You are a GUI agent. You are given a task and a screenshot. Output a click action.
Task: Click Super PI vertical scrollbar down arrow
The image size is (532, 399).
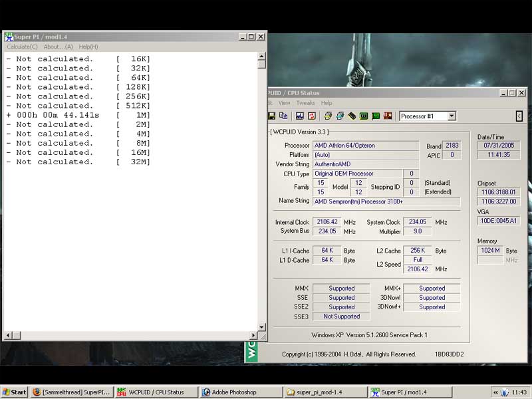point(261,327)
